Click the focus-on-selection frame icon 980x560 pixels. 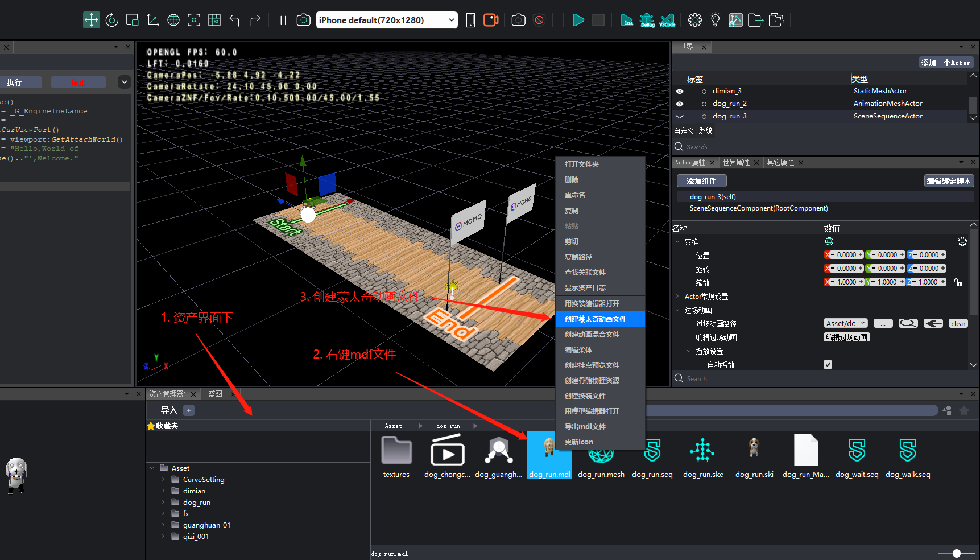coord(194,20)
